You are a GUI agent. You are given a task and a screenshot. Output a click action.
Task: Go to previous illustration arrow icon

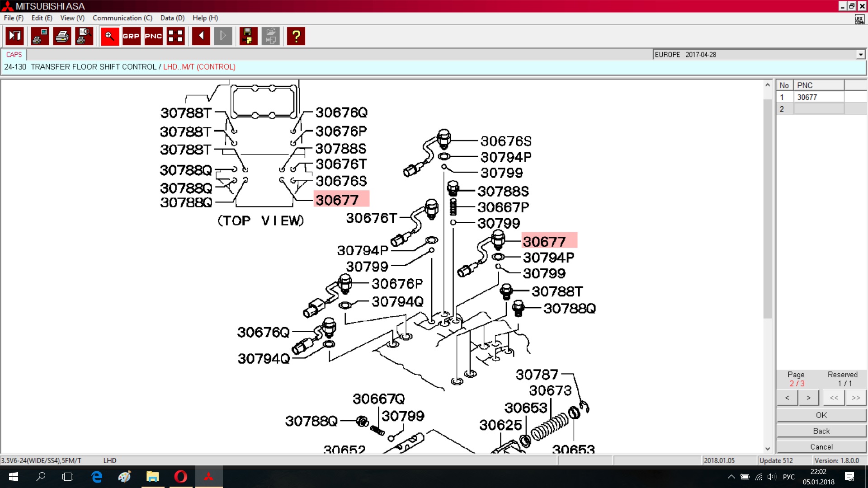point(201,36)
